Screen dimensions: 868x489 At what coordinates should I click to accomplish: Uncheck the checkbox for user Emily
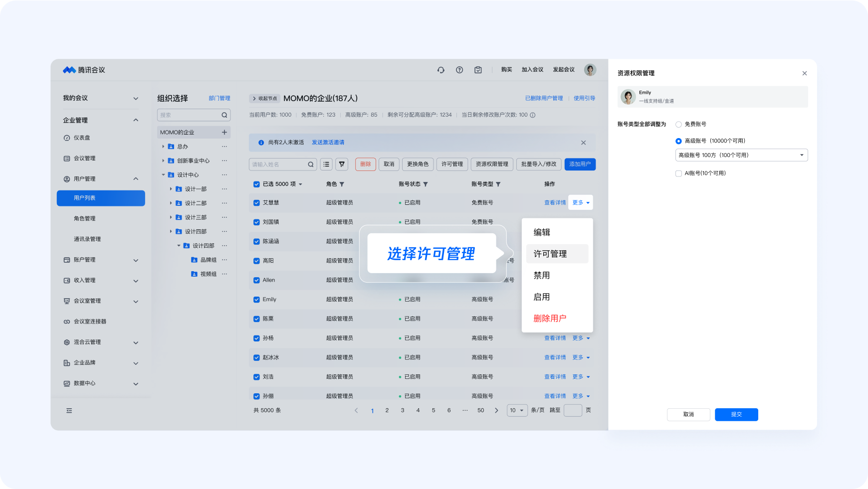coord(256,300)
